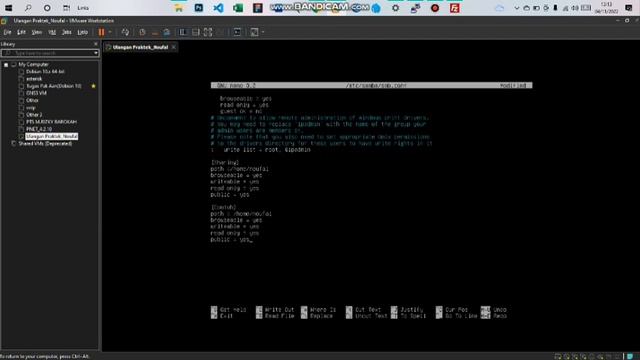Screen dimensions: 640x360
Task: Open the notification center icon
Action: coord(629,8)
